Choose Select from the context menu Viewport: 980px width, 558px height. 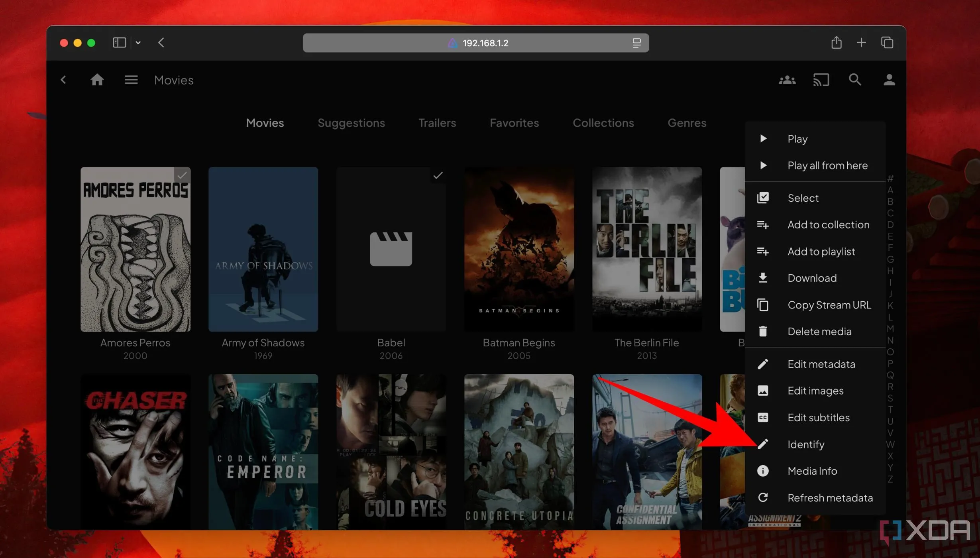click(x=803, y=198)
